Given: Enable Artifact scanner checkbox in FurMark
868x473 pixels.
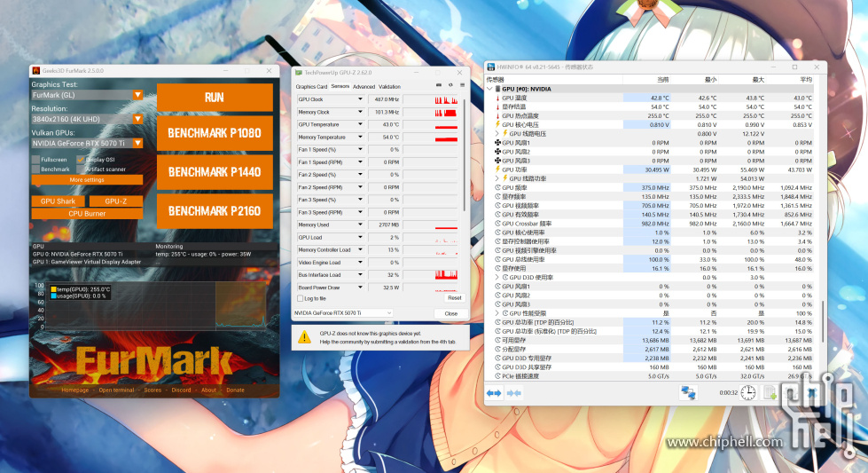Looking at the screenshot, I should click(81, 169).
